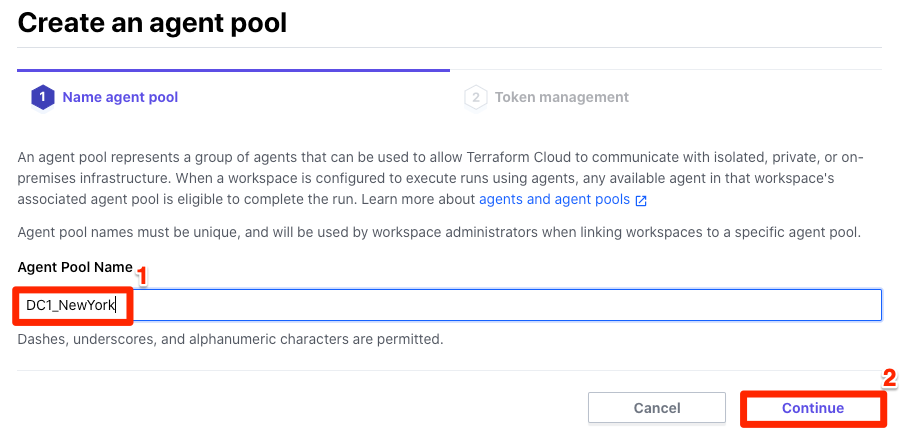Click the Continue button
Viewport: 907px width, 433px height.
tap(813, 408)
